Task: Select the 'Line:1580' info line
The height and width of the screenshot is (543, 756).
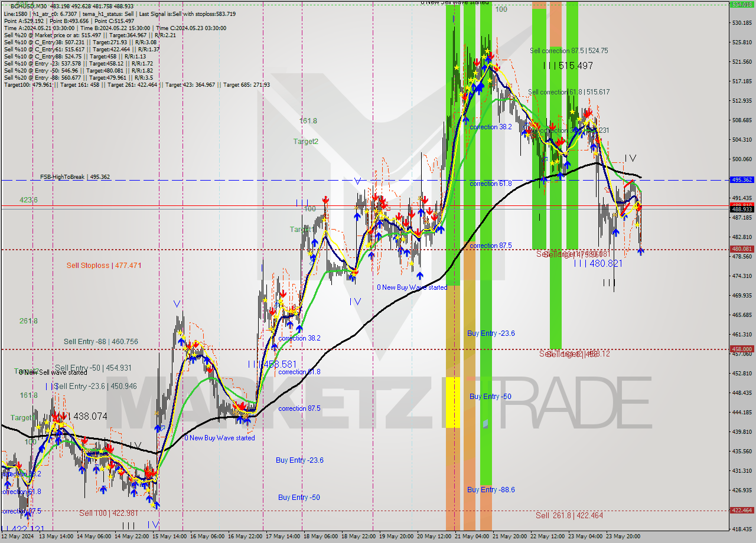Action: pyautogui.click(x=120, y=14)
